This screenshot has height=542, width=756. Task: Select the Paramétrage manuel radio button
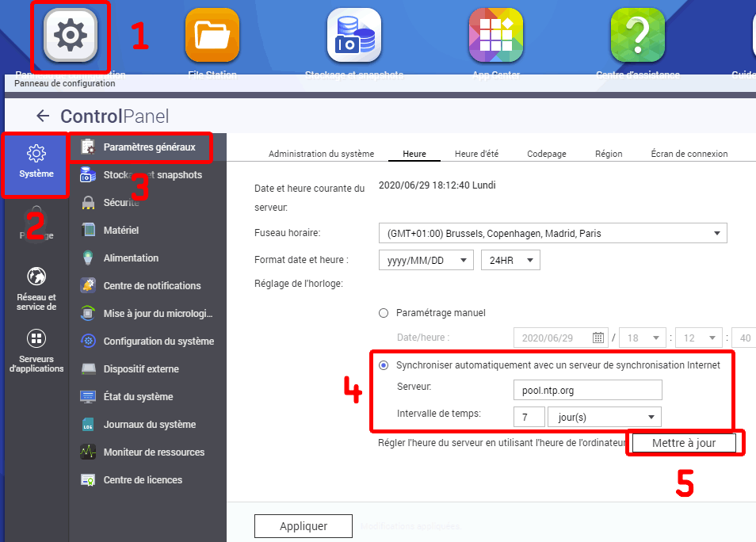tap(384, 313)
